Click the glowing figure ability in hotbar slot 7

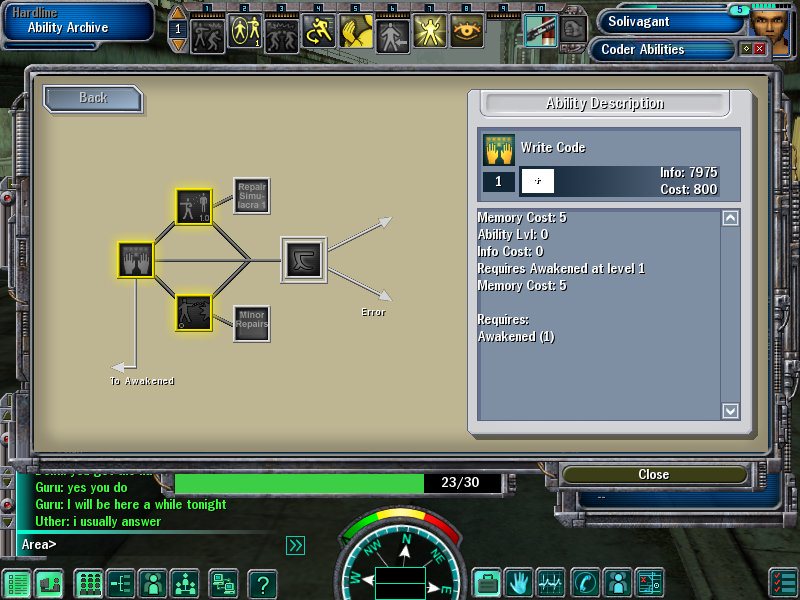tap(430, 32)
